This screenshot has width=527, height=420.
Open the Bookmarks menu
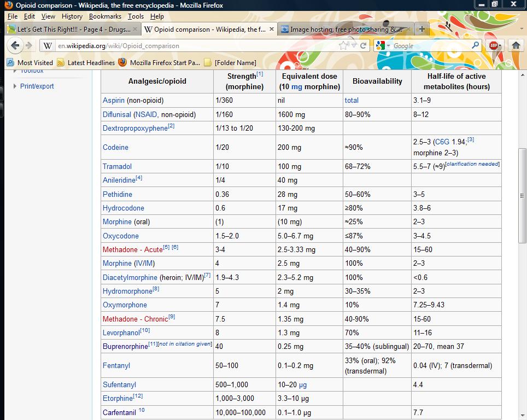[x=105, y=16]
